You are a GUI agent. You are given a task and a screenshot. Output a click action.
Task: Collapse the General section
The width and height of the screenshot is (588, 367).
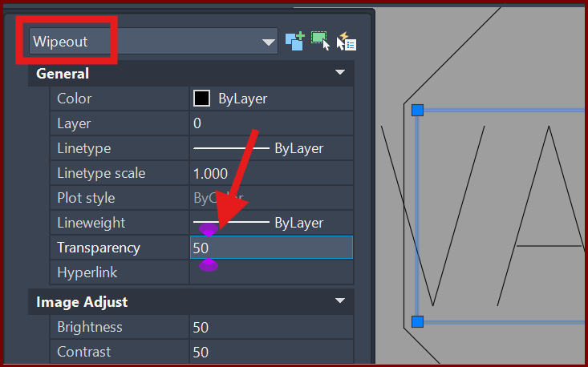(x=340, y=74)
